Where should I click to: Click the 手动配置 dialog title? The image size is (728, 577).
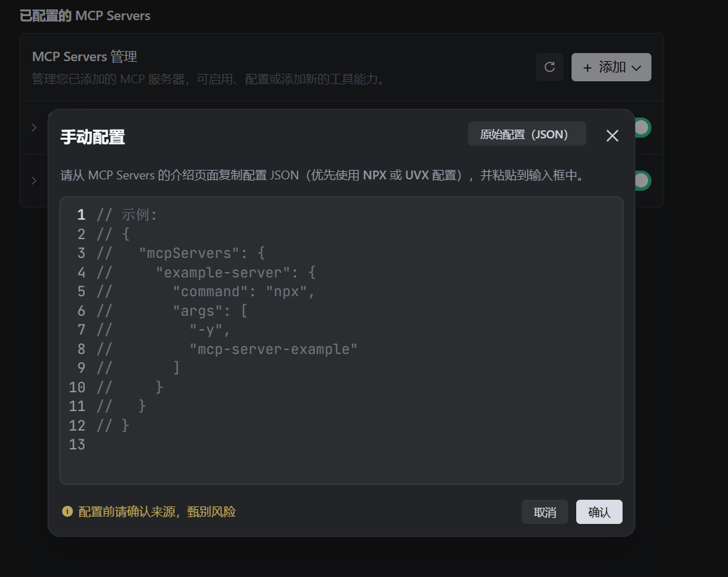[93, 137]
